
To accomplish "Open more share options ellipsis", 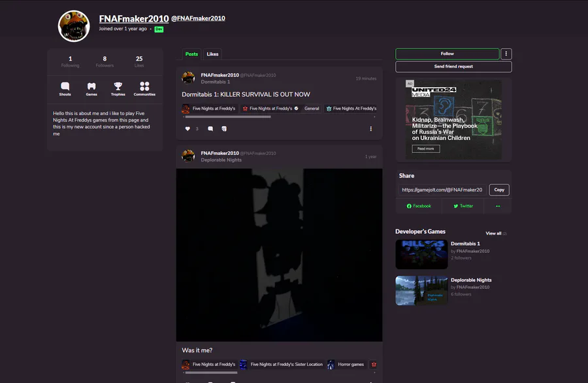I will [x=498, y=206].
